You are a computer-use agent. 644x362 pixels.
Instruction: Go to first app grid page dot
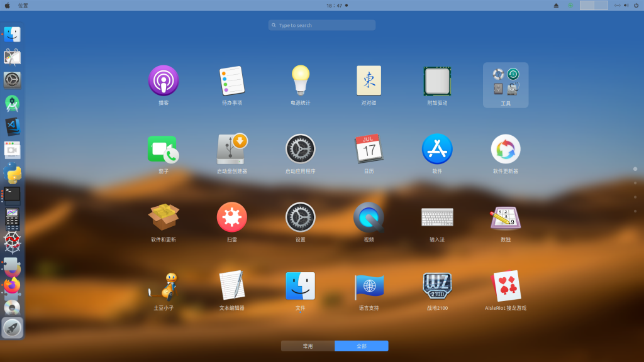(x=635, y=169)
